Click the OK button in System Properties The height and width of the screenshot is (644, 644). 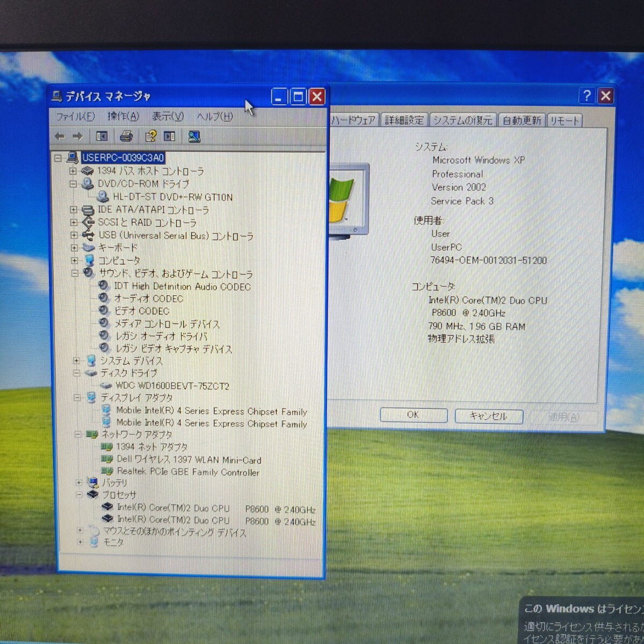[x=413, y=414]
